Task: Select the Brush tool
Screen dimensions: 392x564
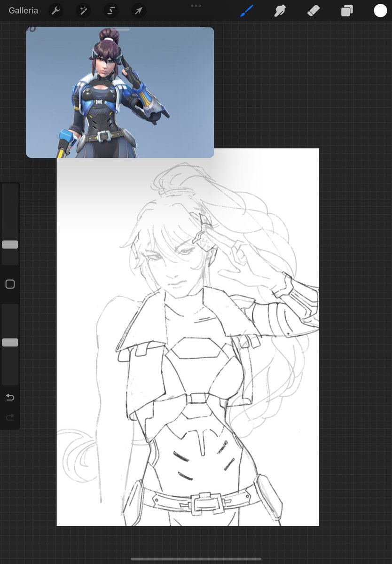Action: click(247, 10)
